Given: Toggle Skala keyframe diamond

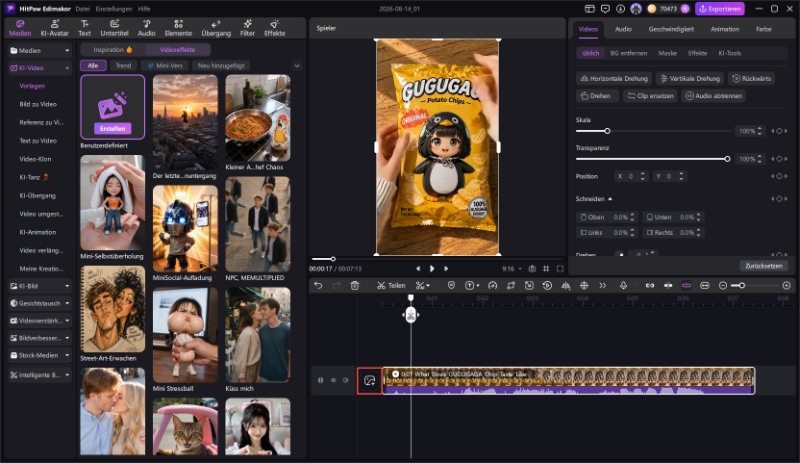Looking at the screenshot, I should [779, 131].
